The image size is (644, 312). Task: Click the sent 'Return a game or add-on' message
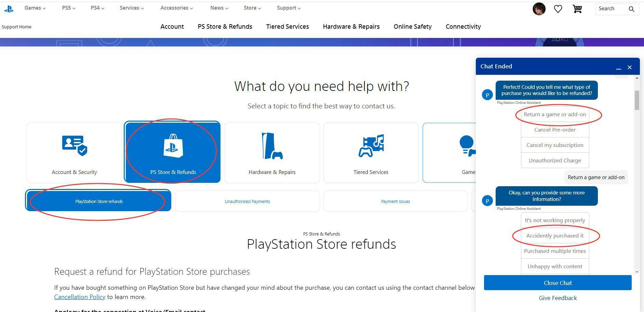[x=596, y=177]
